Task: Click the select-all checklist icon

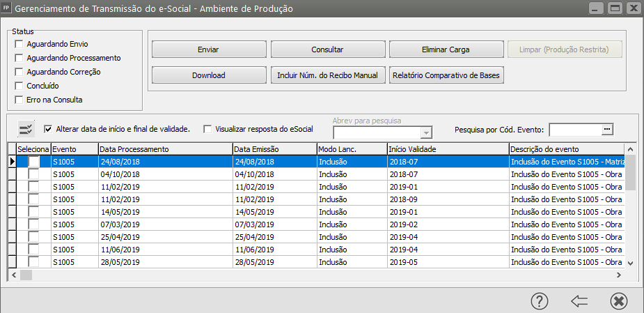Action: 26,129
